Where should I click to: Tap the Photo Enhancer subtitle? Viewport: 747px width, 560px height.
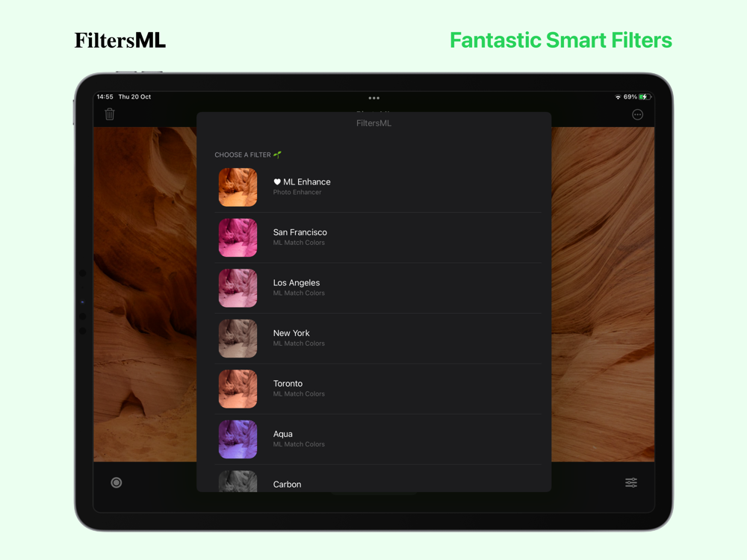click(297, 193)
